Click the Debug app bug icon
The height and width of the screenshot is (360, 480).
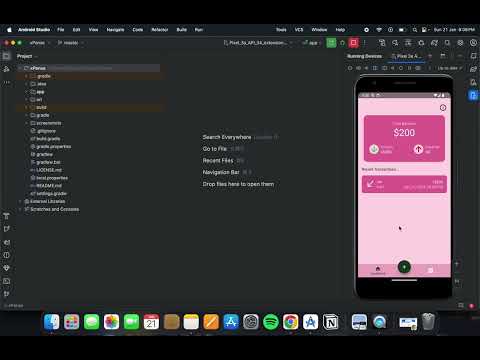click(x=342, y=43)
